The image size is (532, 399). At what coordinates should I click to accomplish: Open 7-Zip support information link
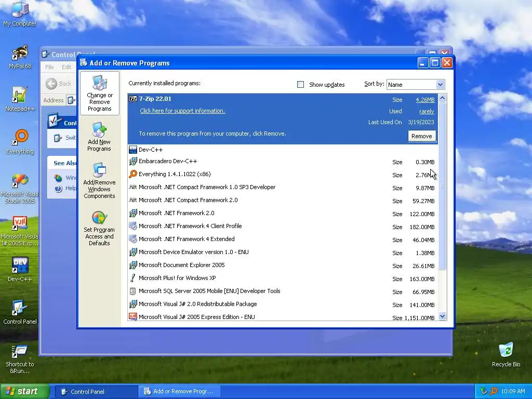pyautogui.click(x=182, y=111)
